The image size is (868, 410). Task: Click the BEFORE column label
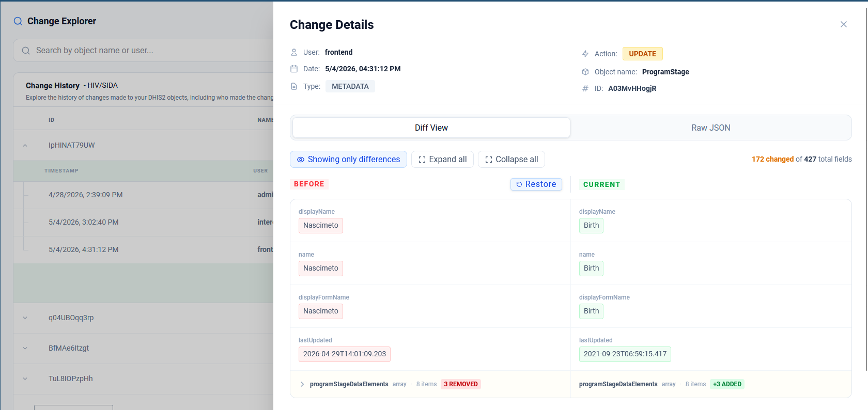[309, 184]
